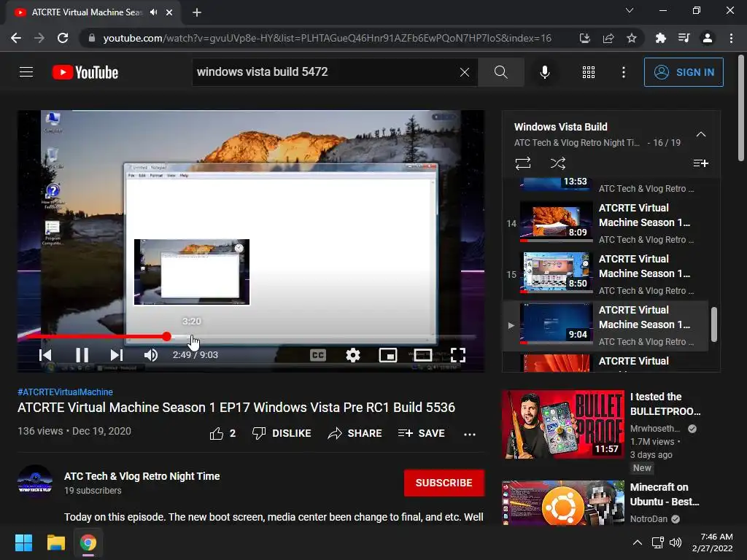Image resolution: width=747 pixels, height=560 pixels.
Task: Skip to previous video in playlist
Action: point(46,355)
